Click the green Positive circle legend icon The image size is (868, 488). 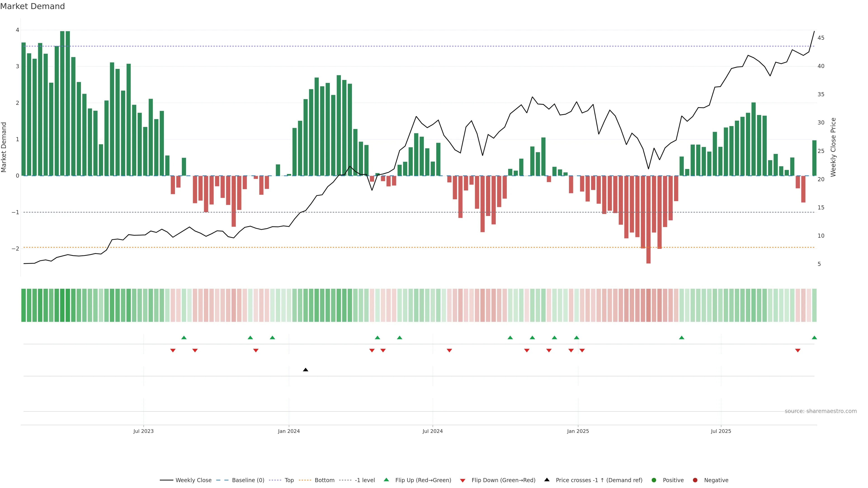tap(654, 480)
